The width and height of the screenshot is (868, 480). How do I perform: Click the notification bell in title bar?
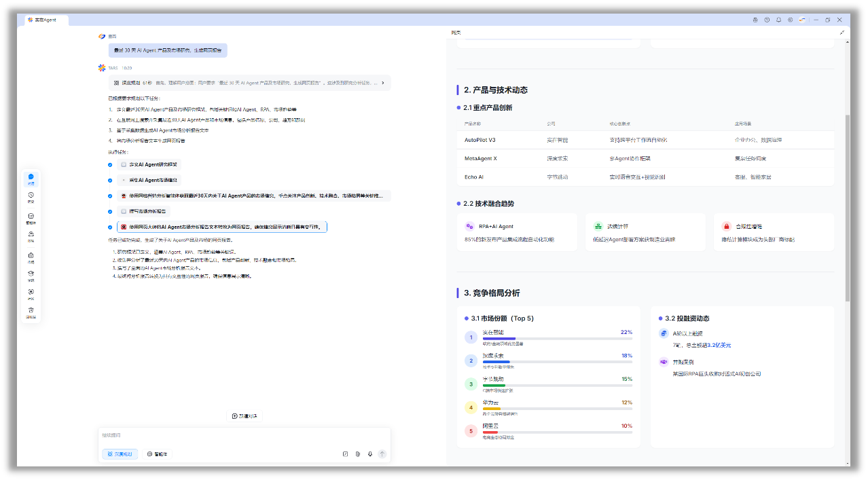[x=778, y=20]
